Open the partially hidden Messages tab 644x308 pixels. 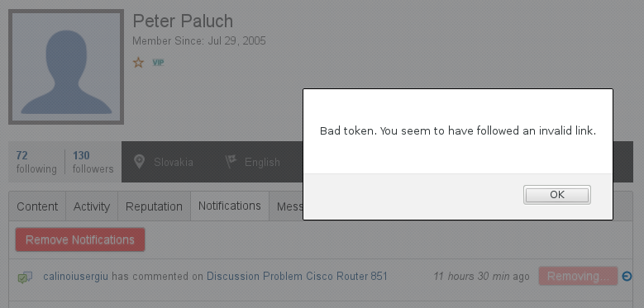286,206
